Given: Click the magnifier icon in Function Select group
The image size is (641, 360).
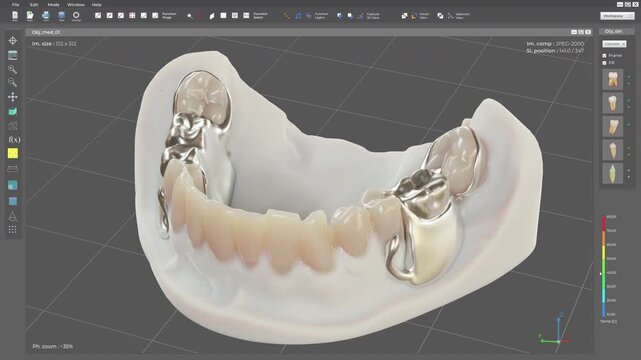Looking at the screenshot, I should point(190,16).
